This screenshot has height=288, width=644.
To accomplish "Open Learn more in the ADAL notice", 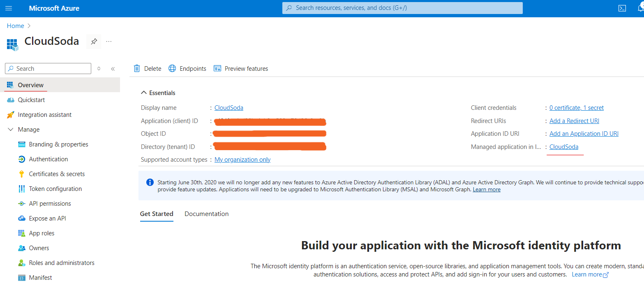I will tap(487, 190).
